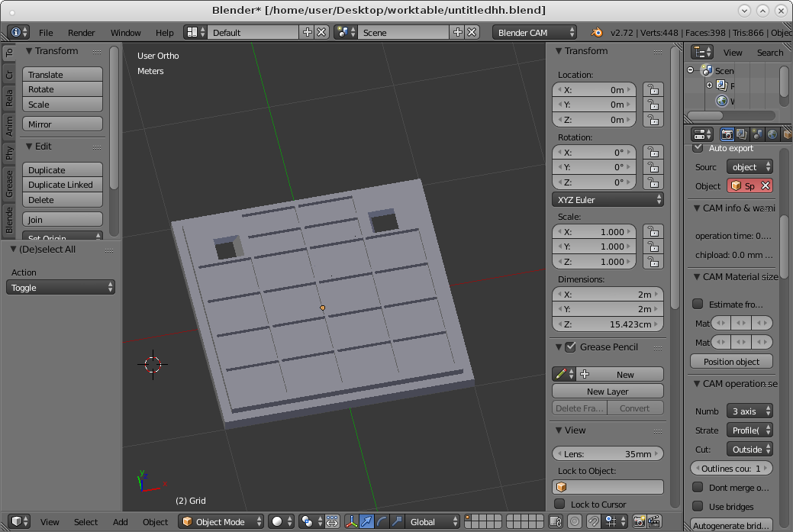Toggle the Rotation Z lock
This screenshot has width=793, height=532.
click(653, 182)
